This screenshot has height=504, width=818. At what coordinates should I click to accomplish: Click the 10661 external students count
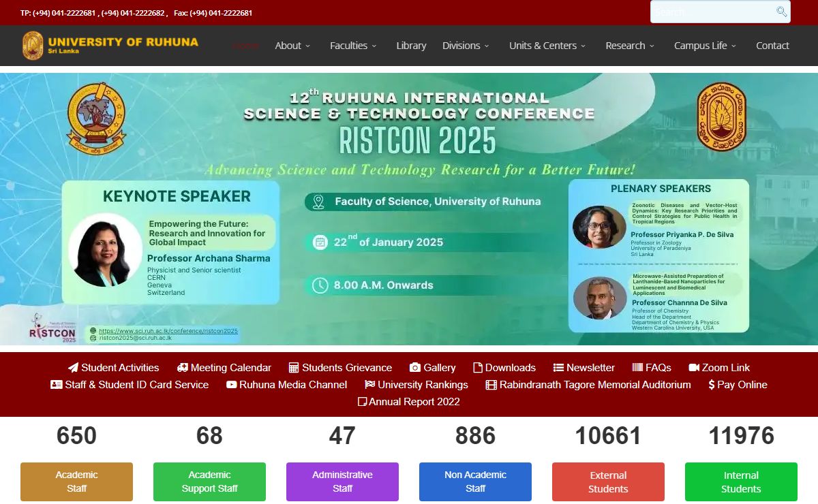608,436
